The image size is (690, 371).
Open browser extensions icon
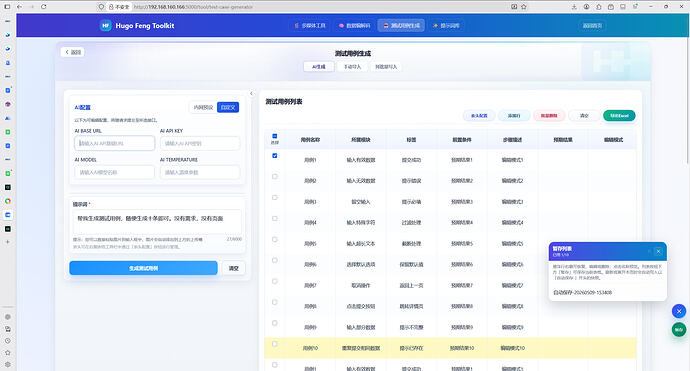(x=599, y=7)
